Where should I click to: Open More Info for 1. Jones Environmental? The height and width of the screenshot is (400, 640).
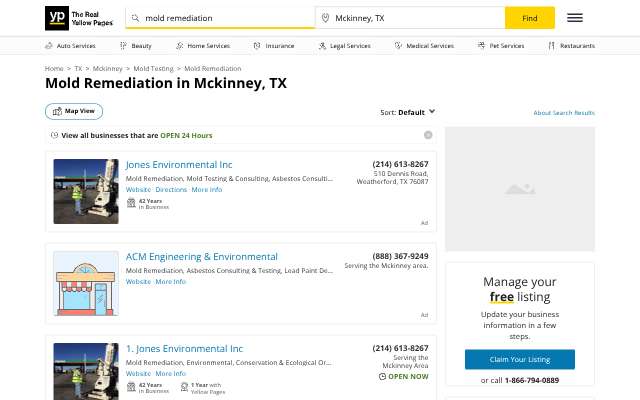pyautogui.click(x=170, y=373)
